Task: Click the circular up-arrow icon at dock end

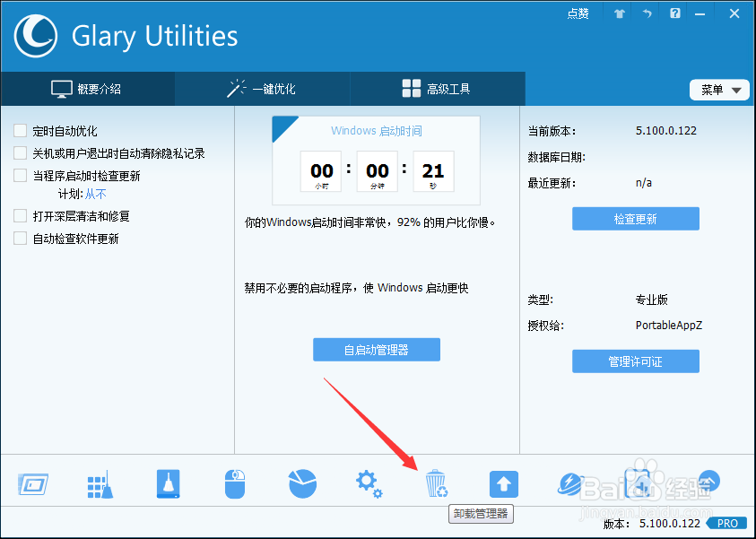Action: (708, 481)
